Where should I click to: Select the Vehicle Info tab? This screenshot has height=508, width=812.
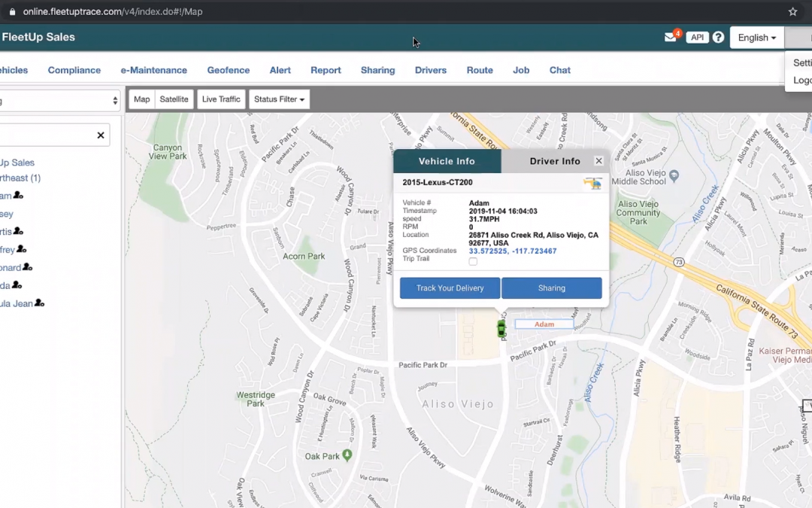pos(447,161)
